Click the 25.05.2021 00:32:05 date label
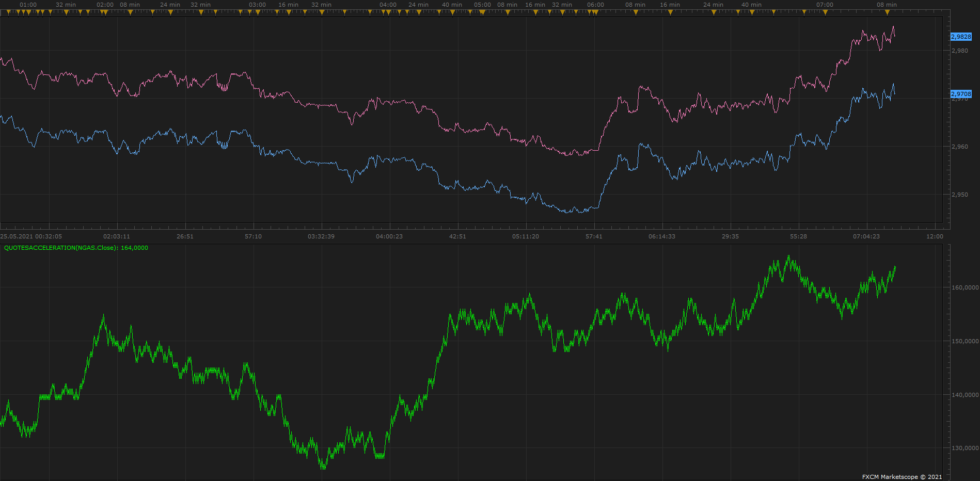980x481 pixels. click(x=31, y=236)
